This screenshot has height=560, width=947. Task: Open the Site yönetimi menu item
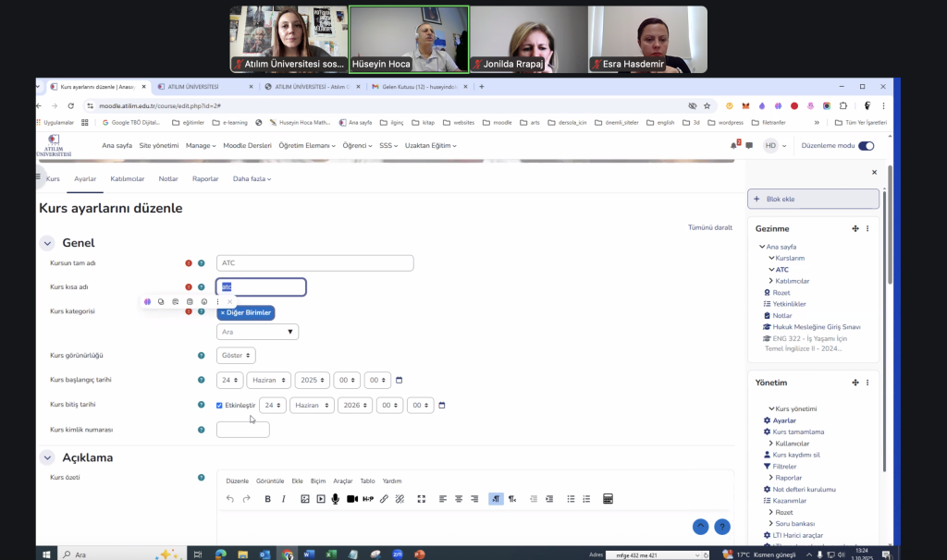158,145
